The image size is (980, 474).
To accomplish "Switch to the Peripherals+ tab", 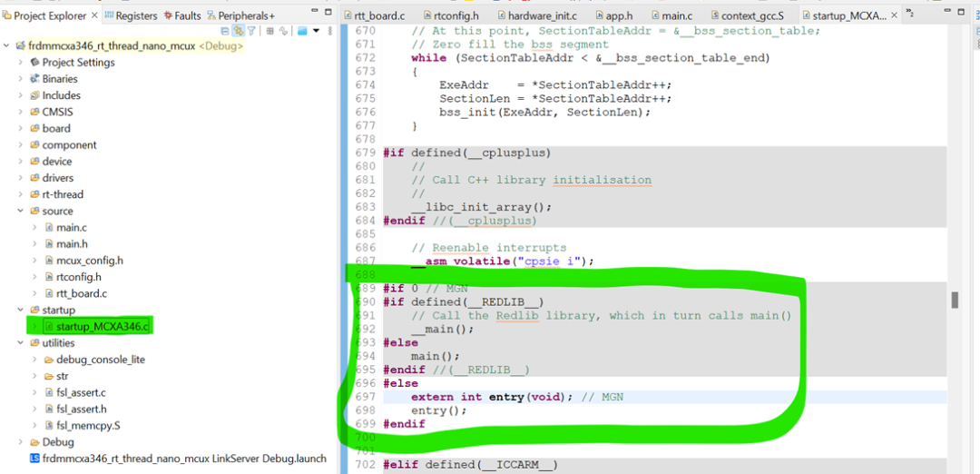I will point(241,15).
